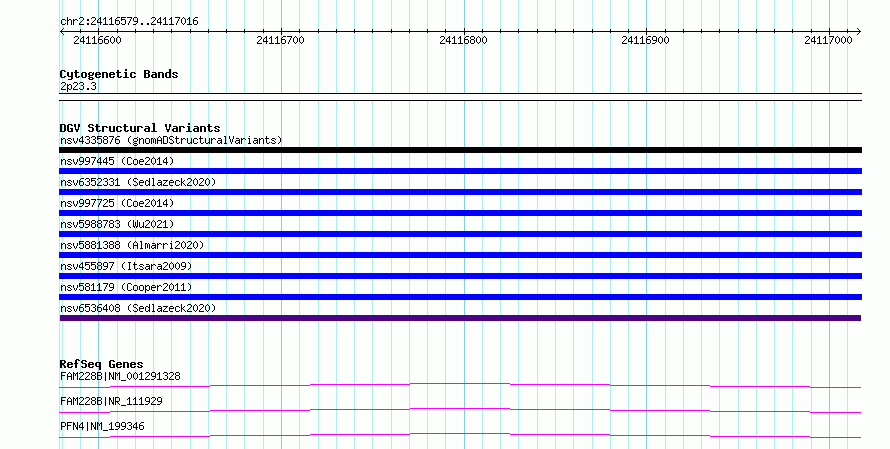This screenshot has height=449, width=890.
Task: Click the magenta line under PFN4|NM_199346
Action: (460, 436)
